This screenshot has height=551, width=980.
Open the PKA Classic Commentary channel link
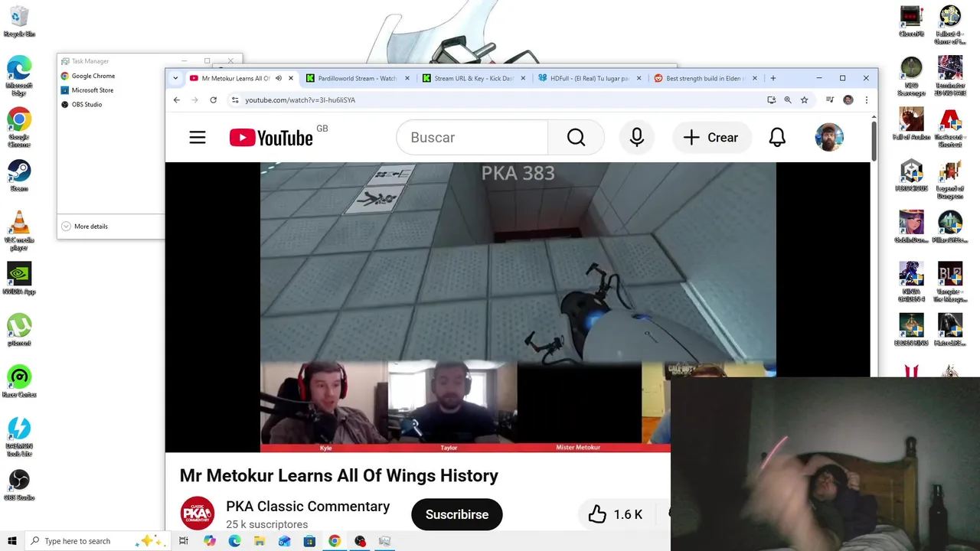pyautogui.click(x=308, y=507)
